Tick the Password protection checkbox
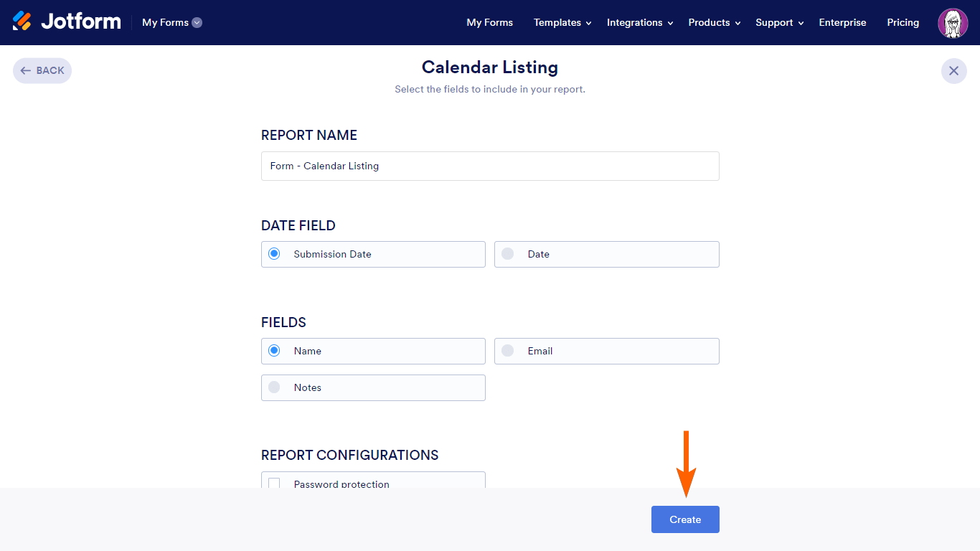The width and height of the screenshot is (980, 551). point(274,483)
